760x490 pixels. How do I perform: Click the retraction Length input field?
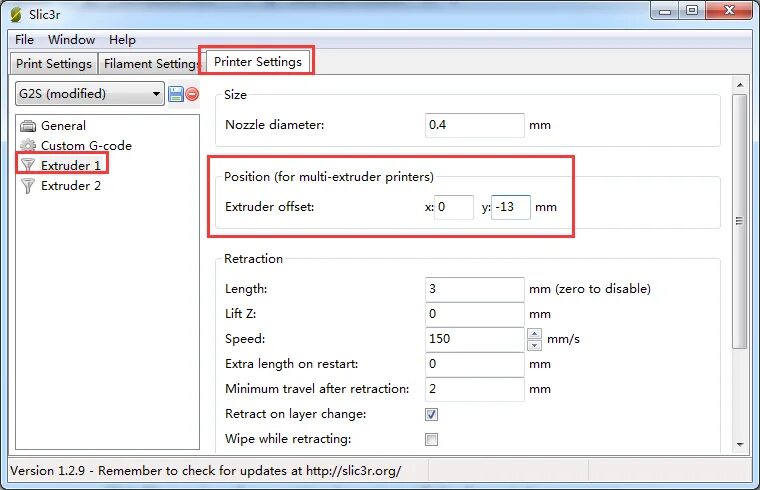pos(475,289)
